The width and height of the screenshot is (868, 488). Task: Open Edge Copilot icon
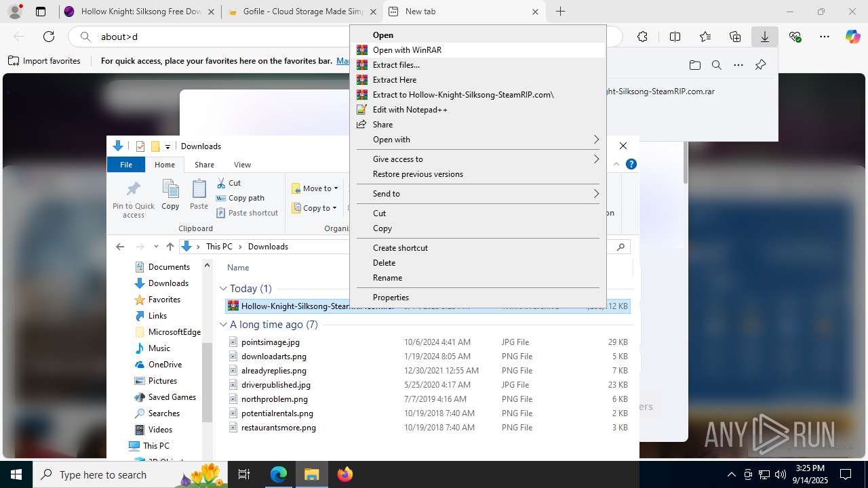pyautogui.click(x=852, y=37)
